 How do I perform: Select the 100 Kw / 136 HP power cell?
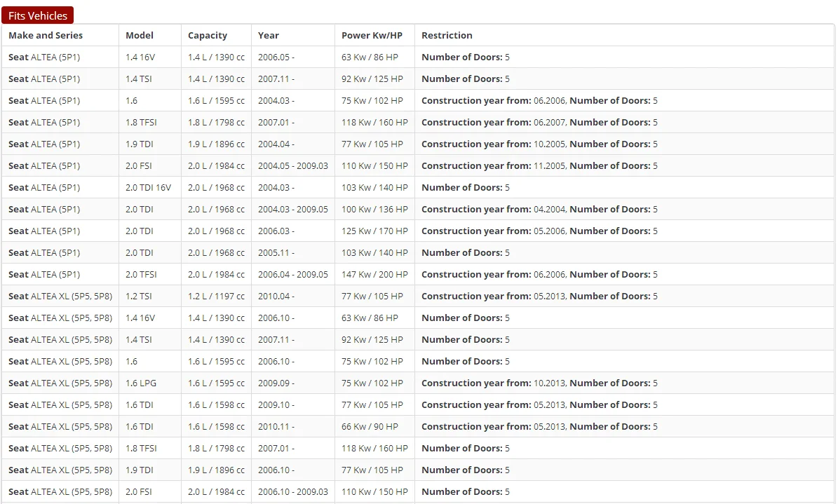(374, 210)
